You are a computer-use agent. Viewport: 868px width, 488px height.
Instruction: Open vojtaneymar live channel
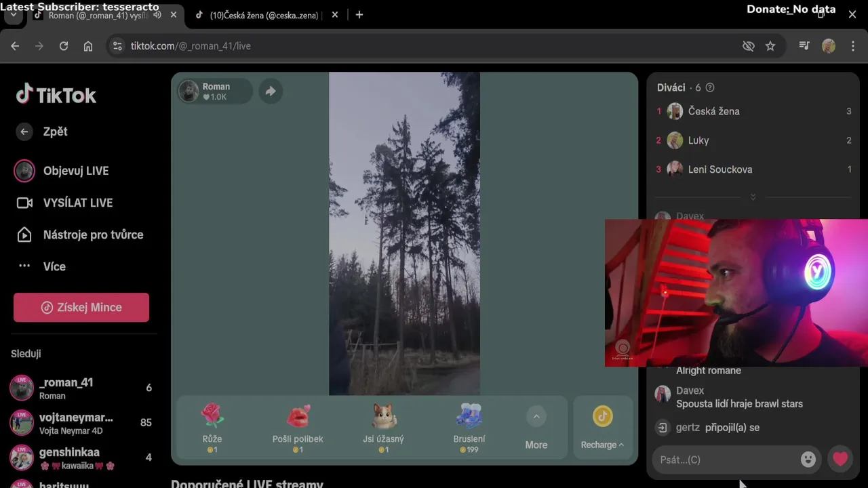click(81, 423)
